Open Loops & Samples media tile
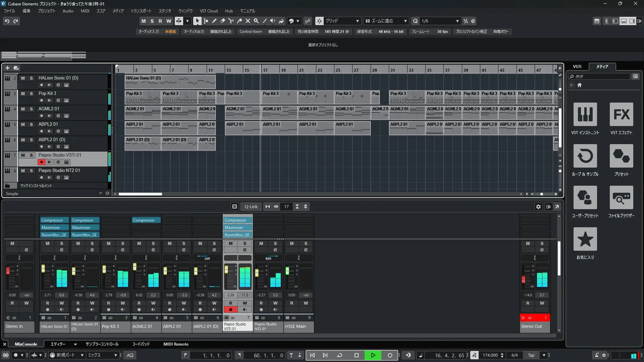 pyautogui.click(x=585, y=156)
